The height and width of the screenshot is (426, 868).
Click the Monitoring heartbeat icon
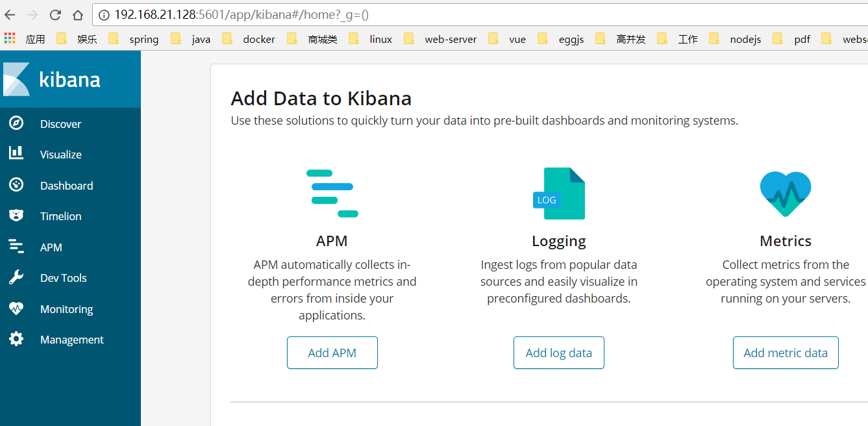[x=16, y=308]
